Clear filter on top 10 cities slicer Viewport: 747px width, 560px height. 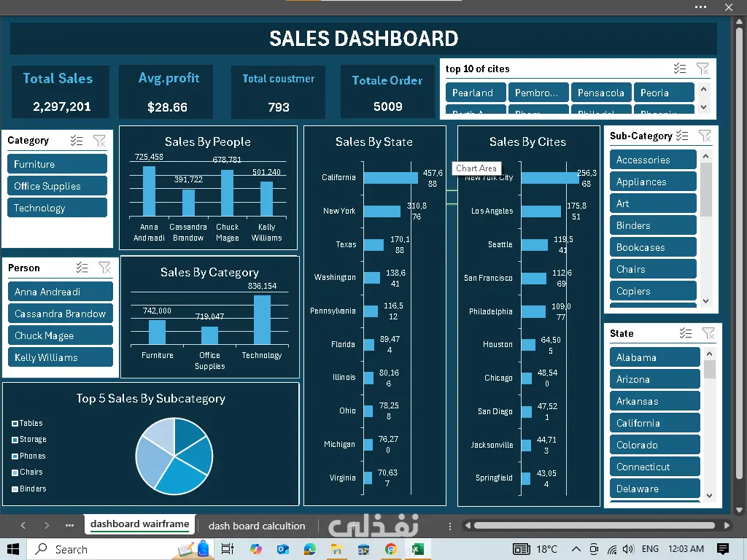pyautogui.click(x=703, y=69)
